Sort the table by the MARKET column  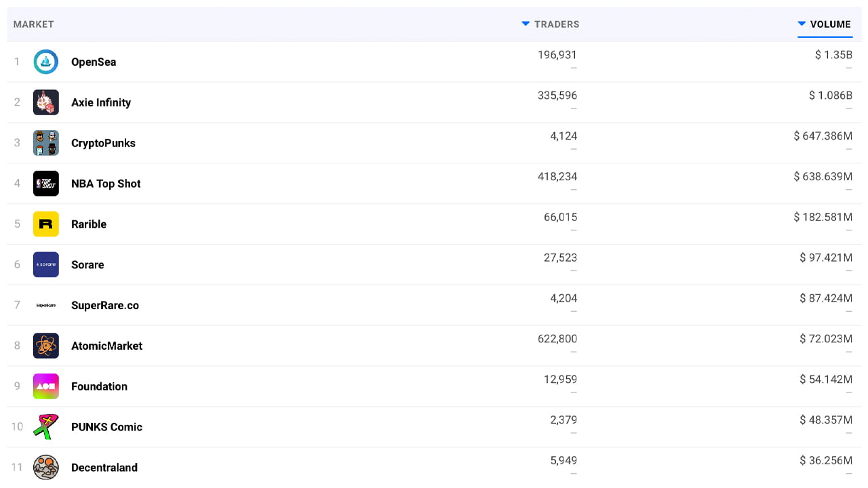33,24
